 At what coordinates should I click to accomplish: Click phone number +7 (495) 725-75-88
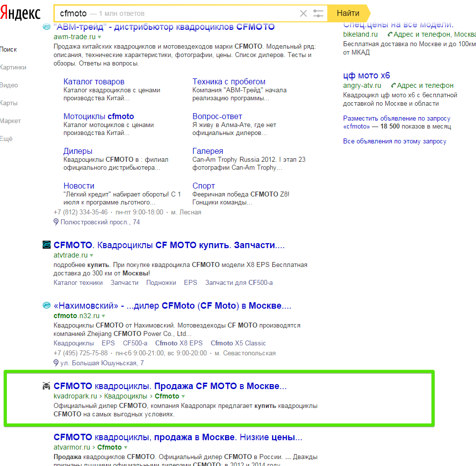click(80, 353)
